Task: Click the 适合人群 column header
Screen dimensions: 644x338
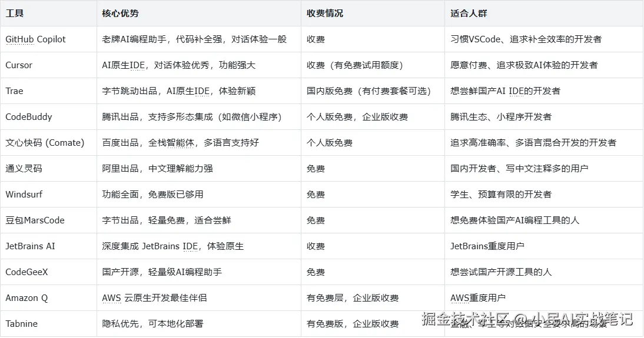Action: (544, 14)
